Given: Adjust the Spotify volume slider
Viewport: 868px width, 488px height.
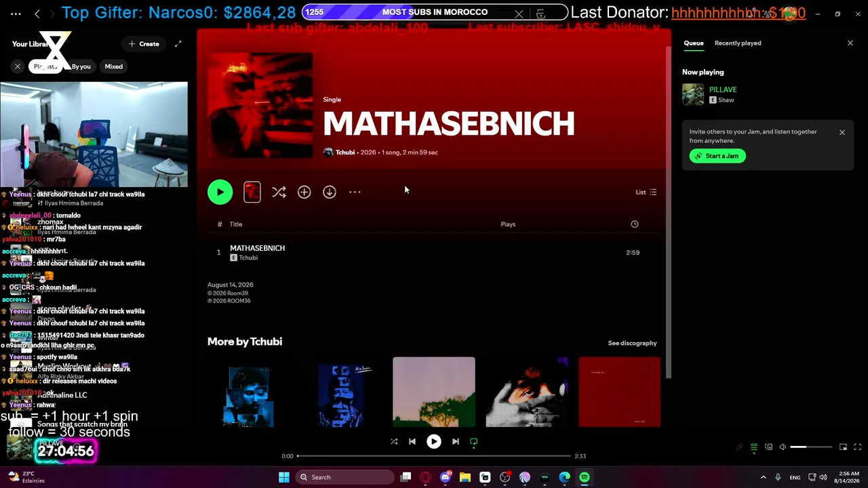Looking at the screenshot, I should [811, 447].
